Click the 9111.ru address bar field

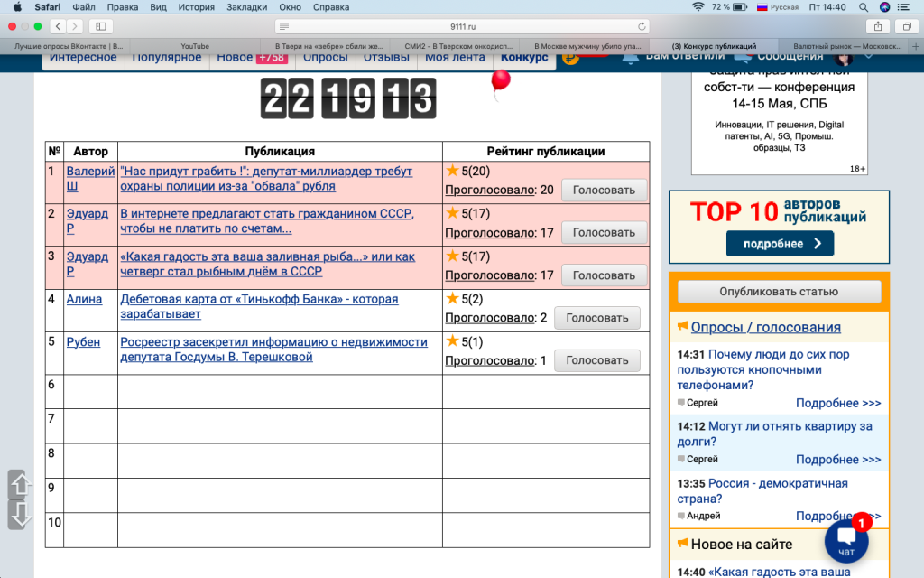click(x=462, y=26)
